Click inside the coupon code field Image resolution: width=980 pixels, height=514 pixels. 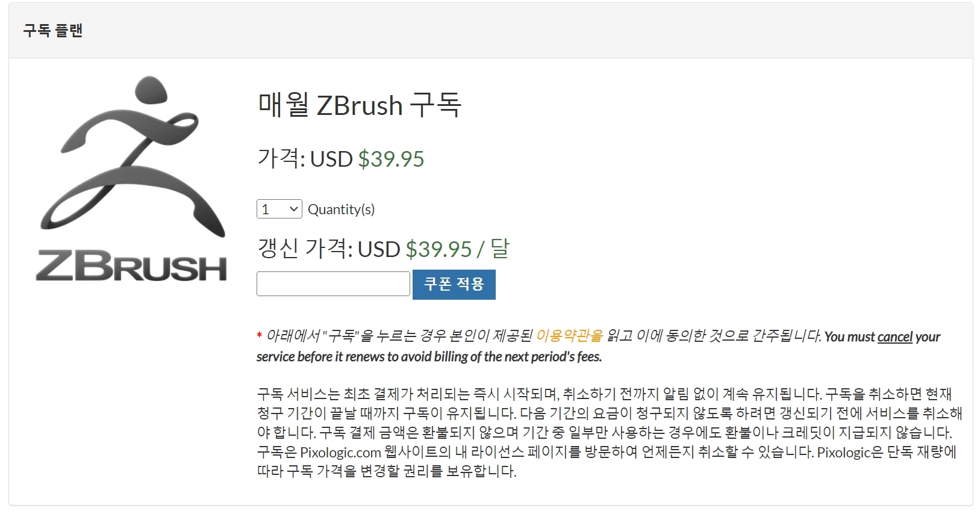click(x=332, y=283)
